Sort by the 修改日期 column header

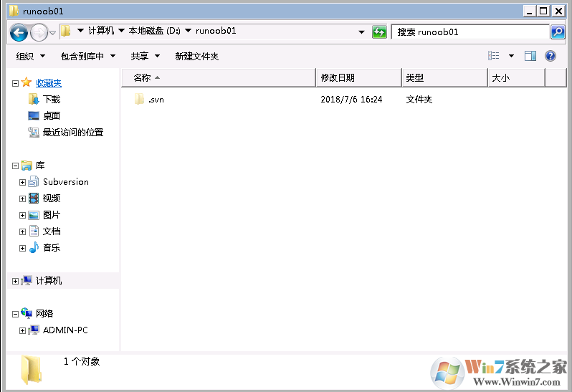pos(358,77)
